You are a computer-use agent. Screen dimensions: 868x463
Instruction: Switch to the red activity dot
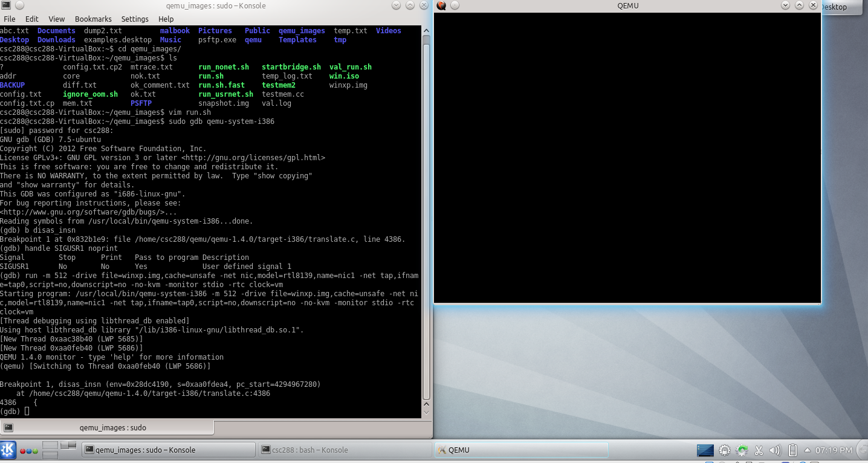[22, 451]
